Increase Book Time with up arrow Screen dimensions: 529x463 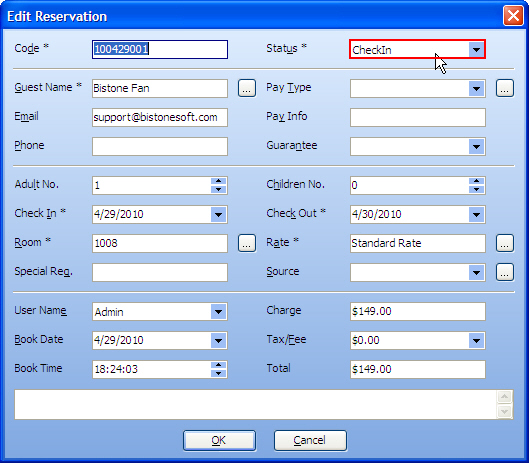point(218,365)
